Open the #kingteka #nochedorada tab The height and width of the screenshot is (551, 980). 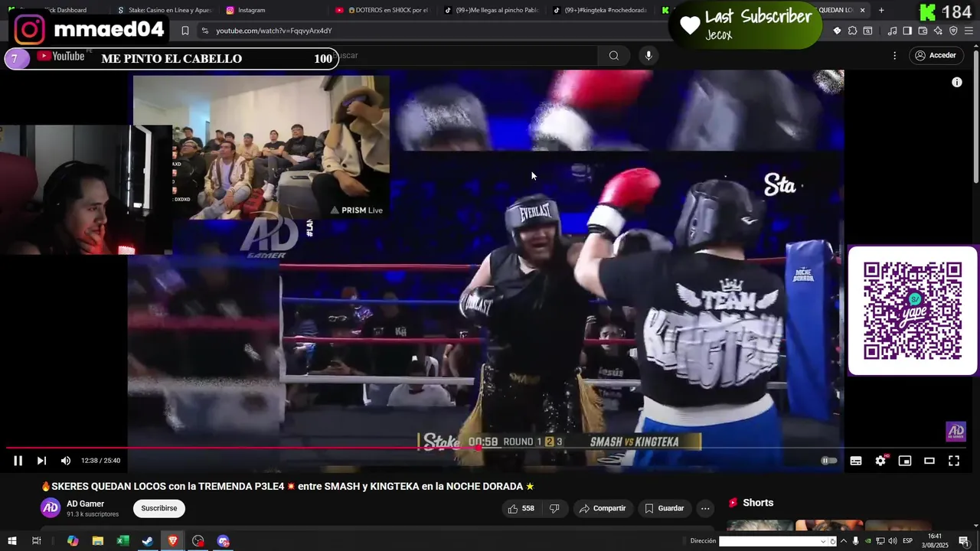[x=600, y=10]
